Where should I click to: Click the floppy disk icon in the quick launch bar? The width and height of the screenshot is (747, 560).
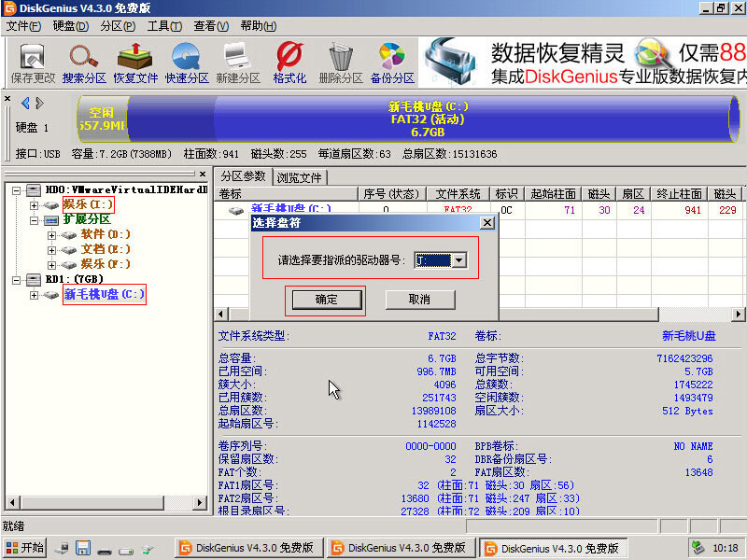pos(83,548)
